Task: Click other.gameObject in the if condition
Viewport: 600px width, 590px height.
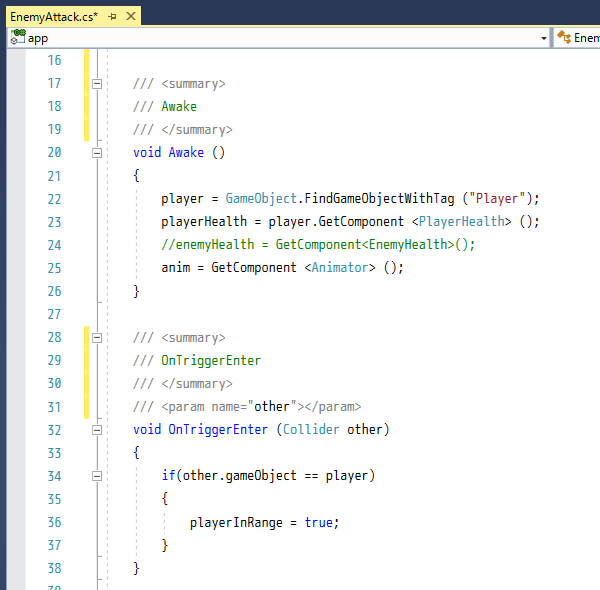Action: click(x=240, y=476)
